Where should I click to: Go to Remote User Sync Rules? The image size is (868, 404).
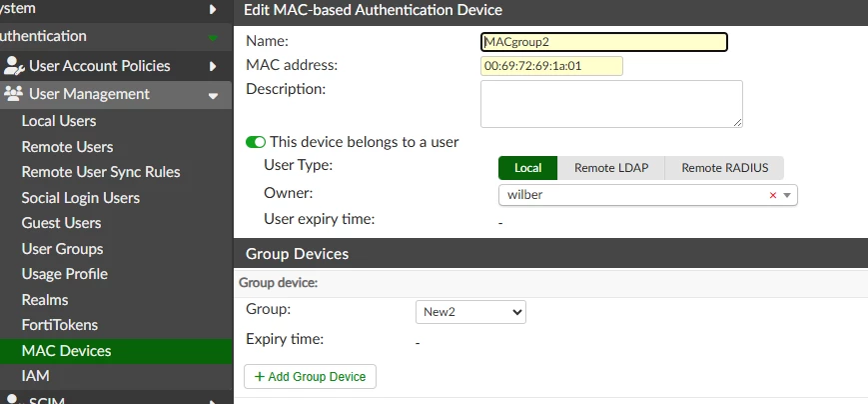(x=101, y=172)
